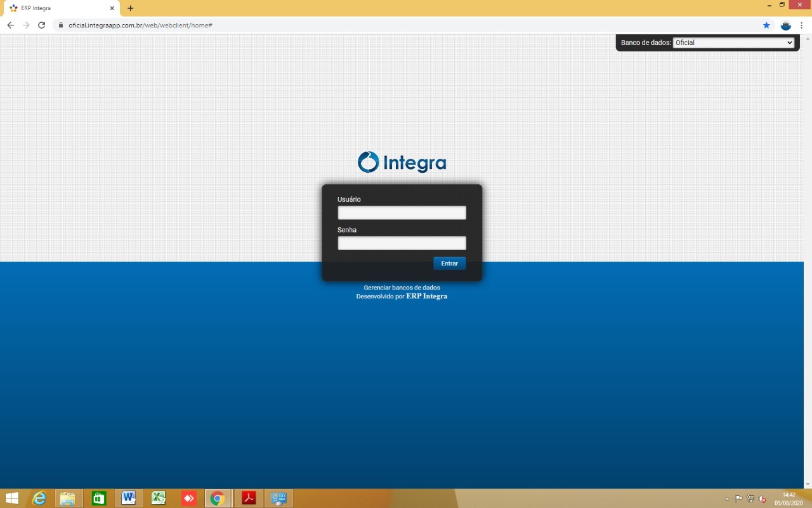Viewport: 812px width, 508px height.
Task: Open the Control Panel taskbar icon
Action: pyautogui.click(x=278, y=498)
